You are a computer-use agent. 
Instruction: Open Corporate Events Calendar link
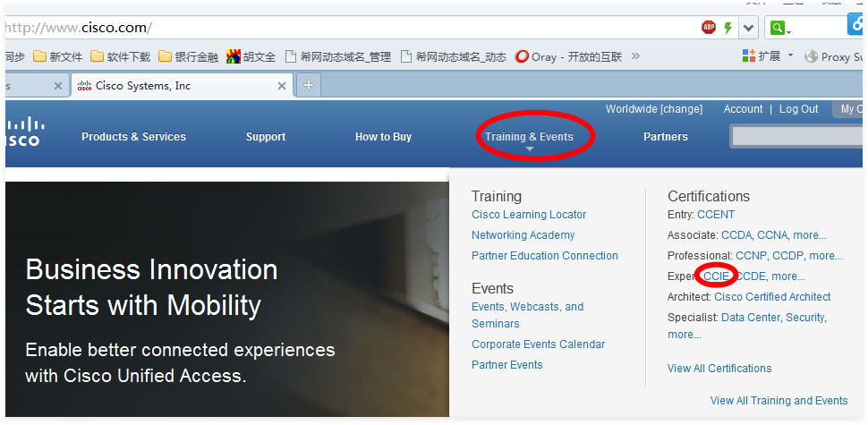[538, 344]
